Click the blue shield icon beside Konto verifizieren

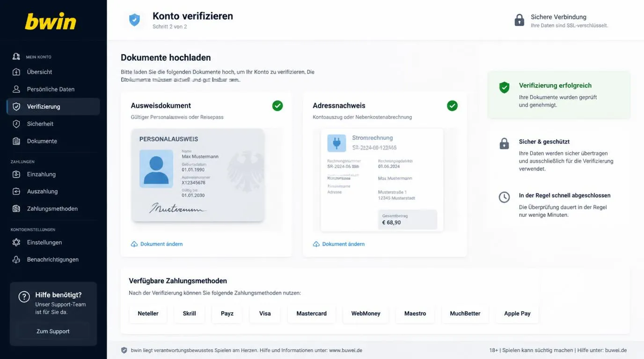pos(134,20)
